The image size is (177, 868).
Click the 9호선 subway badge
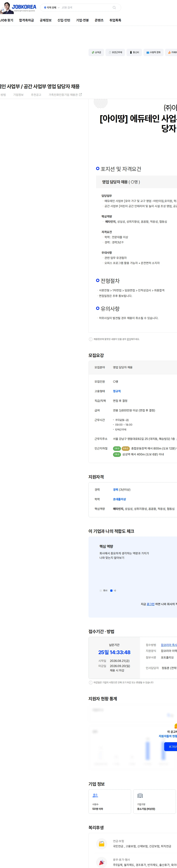pyautogui.click(x=126, y=448)
